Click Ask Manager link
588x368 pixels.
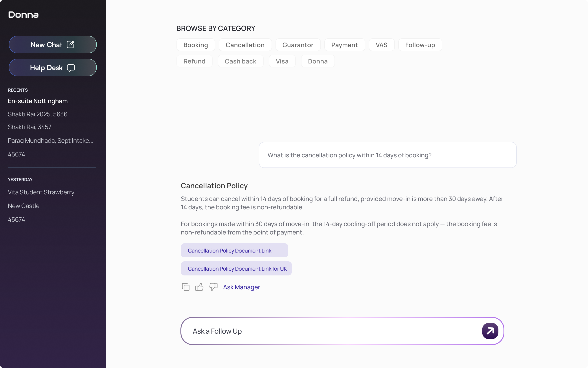[x=242, y=287]
